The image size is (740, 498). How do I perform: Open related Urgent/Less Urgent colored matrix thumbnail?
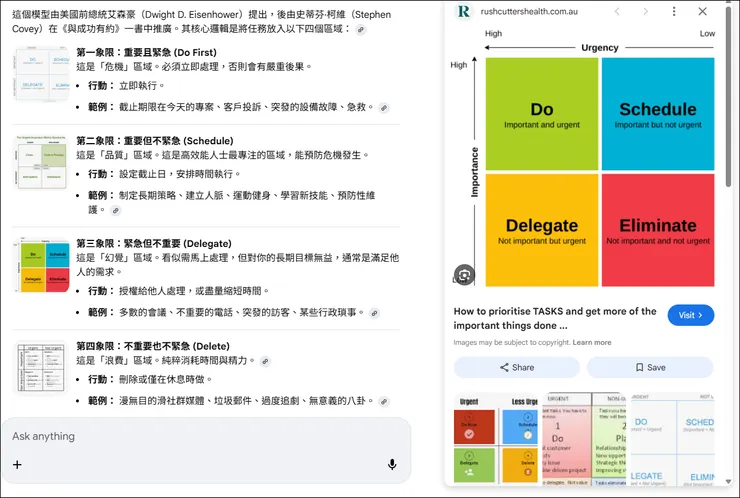496,439
